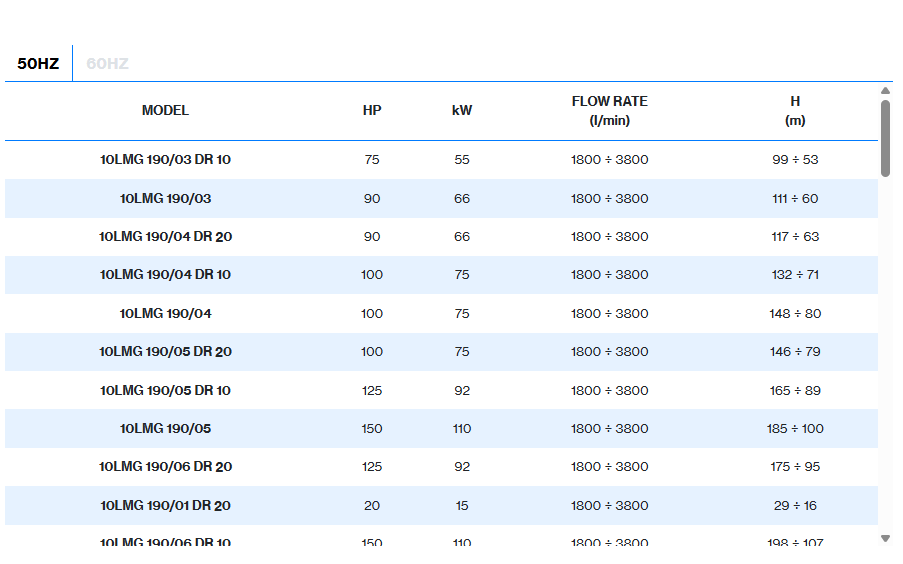Viewport: 903px width, 564px height.
Task: Open the 60HZ tab
Action: tap(107, 64)
